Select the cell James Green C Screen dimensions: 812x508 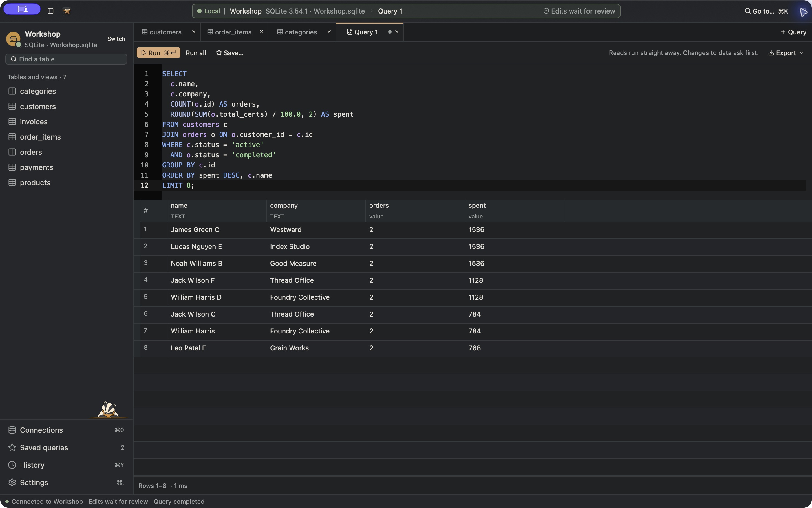[x=217, y=230]
